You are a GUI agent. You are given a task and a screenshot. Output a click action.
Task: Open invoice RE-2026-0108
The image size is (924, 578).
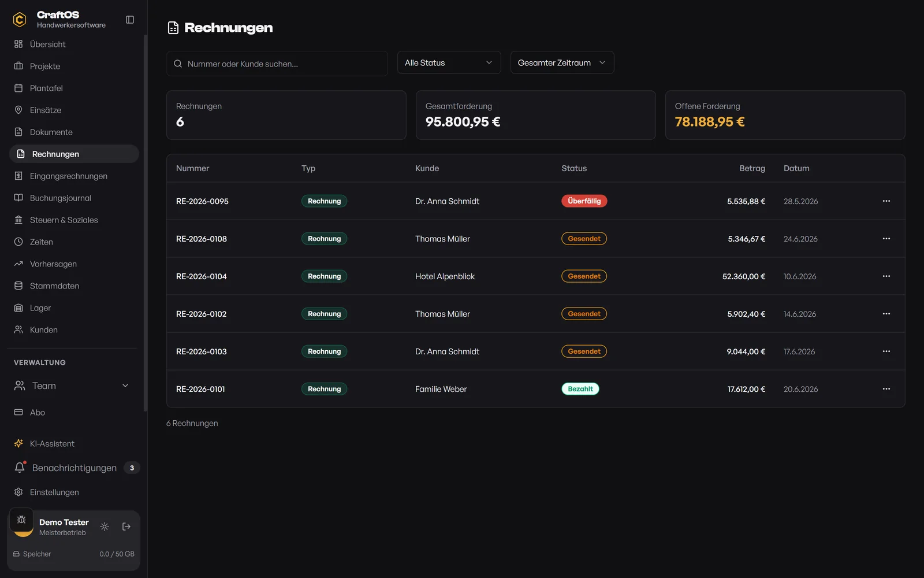point(202,239)
